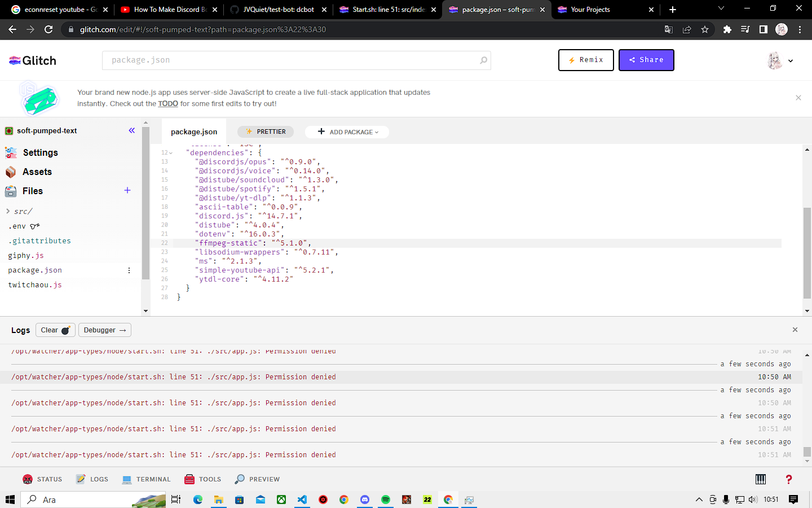Toggle the Logs panel from footer

(92, 479)
